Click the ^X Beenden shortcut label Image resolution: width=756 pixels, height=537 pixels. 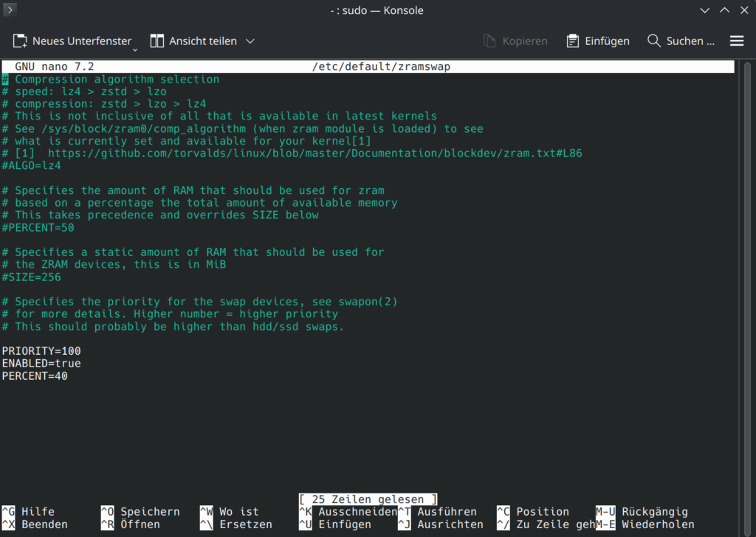click(x=35, y=524)
